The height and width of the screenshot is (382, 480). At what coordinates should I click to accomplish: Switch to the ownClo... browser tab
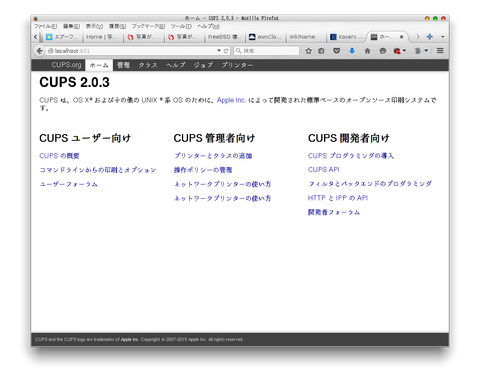tap(265, 37)
